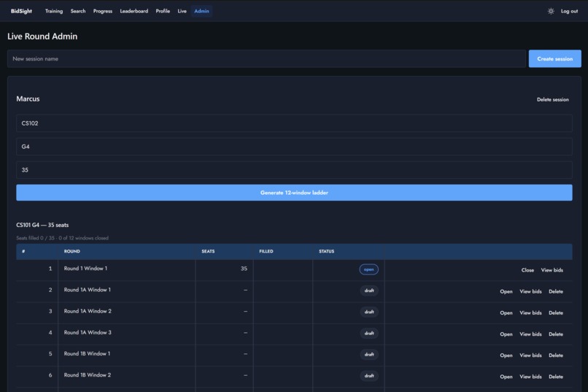Click the draft badge for Round 1A Window 1
This screenshot has width=588, height=392.
coord(369,291)
